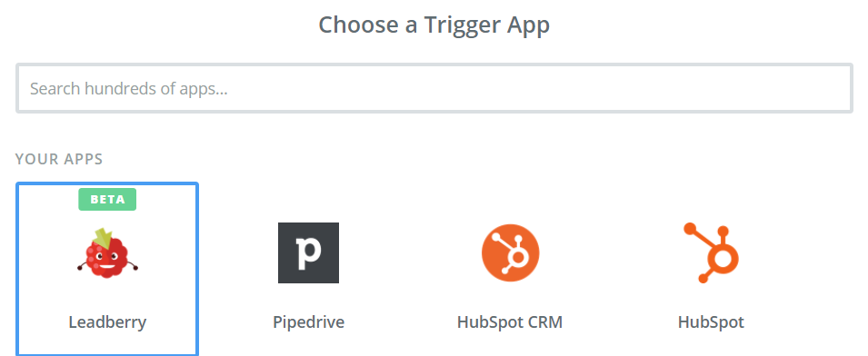Select the HubSpot app tile
The width and height of the screenshot is (868, 356).
(x=711, y=269)
